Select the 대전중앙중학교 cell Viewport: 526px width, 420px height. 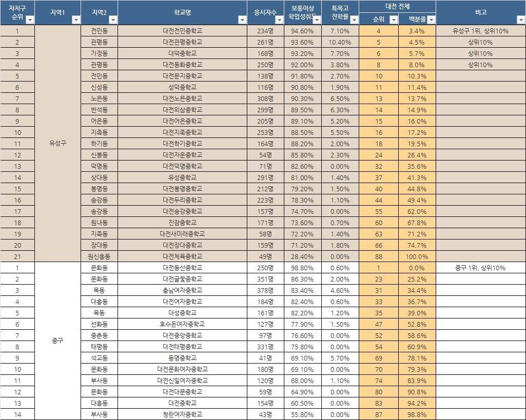point(183,335)
